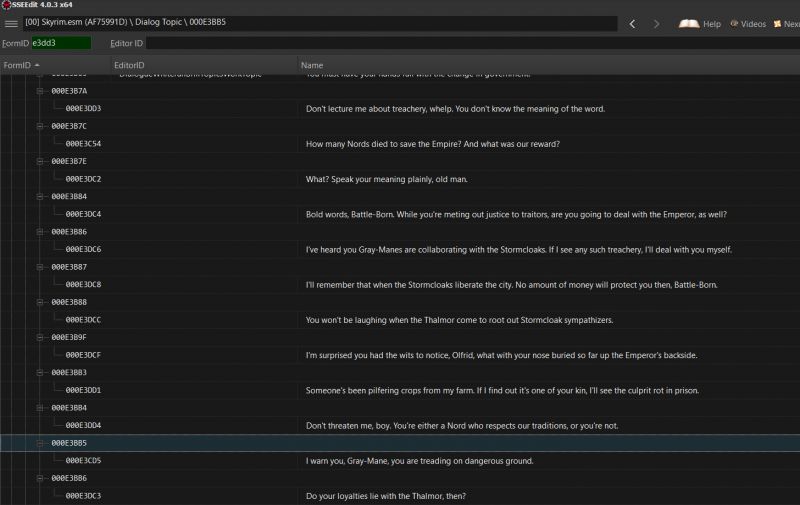Sort by the FormID column header
The image size is (800, 505).
pos(55,65)
